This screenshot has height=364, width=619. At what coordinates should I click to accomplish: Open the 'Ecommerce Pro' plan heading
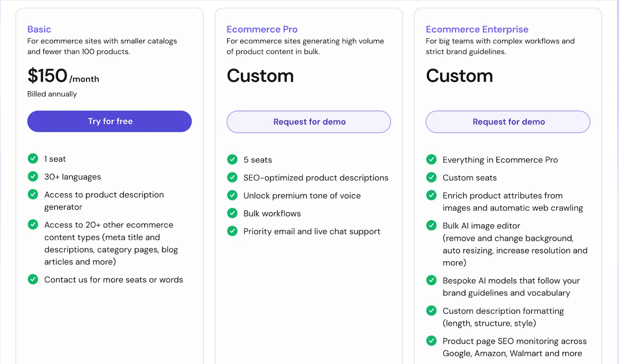click(x=262, y=29)
